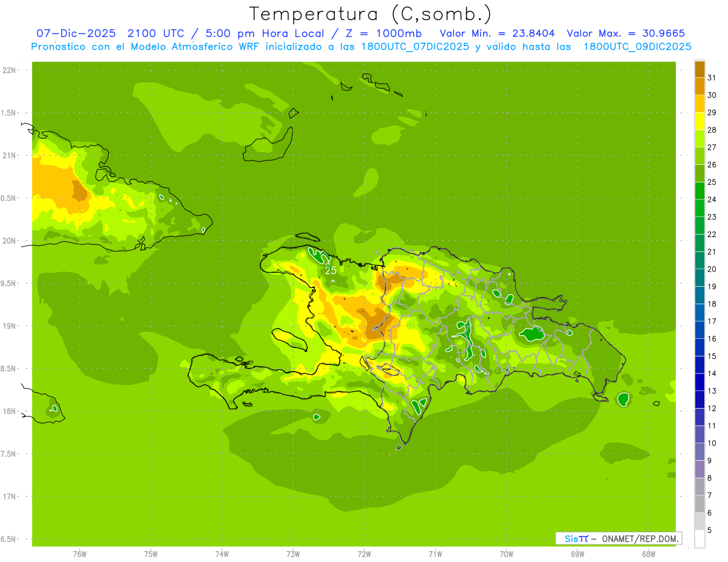This screenshot has width=728, height=562.
Task: Click the "73W" longitude axis label
Action: [293, 554]
